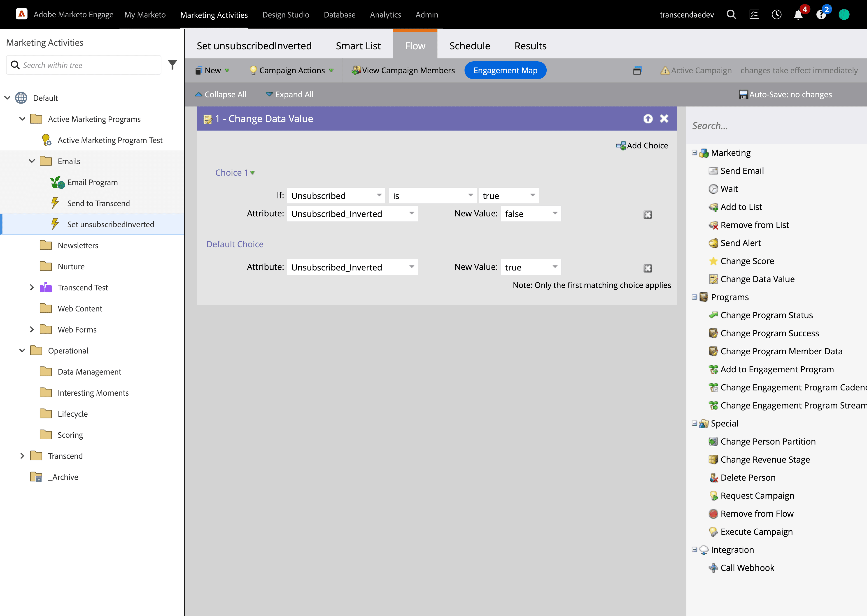Open the Design Studio menu

tap(285, 15)
